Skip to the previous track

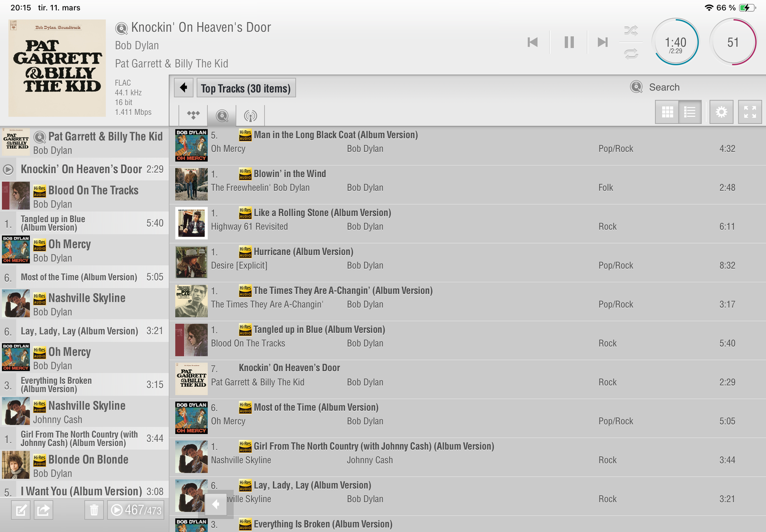pos(533,42)
